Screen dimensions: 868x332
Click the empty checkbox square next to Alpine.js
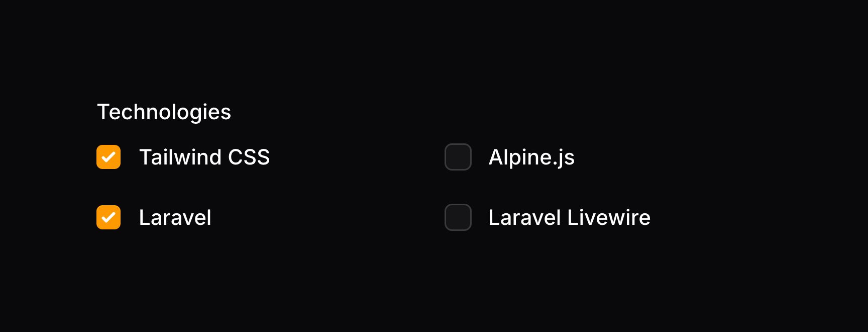458,157
